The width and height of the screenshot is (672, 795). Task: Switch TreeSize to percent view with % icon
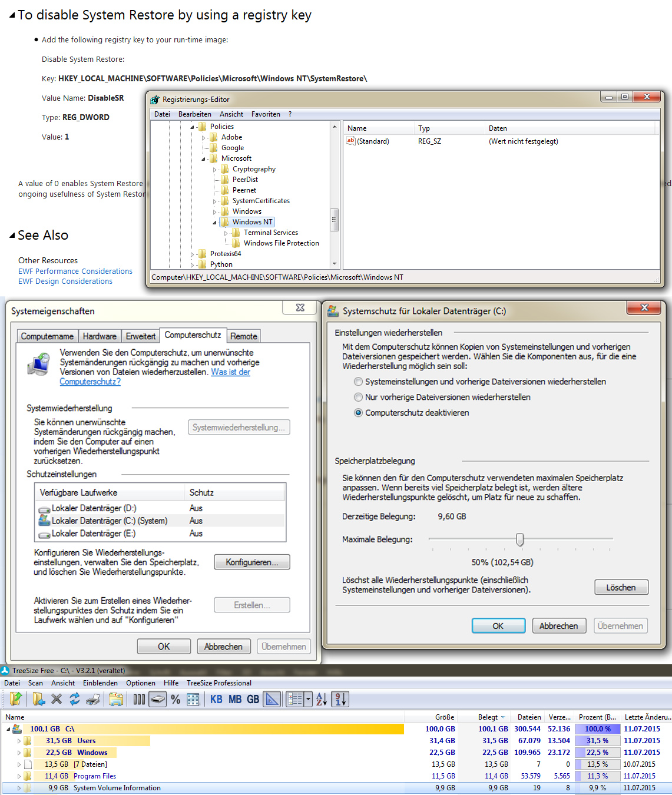176,699
